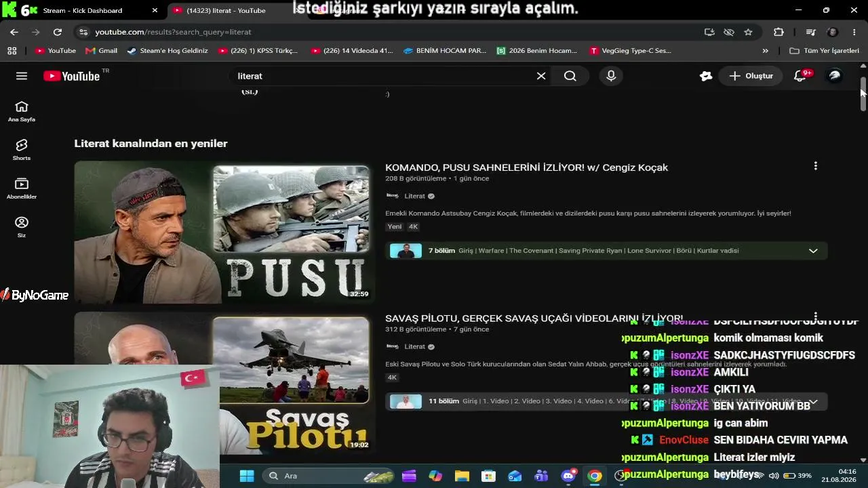Open 'KOMANDO, PUSU SAHNELERİNİ İZLİYOR!' video title
The height and width of the screenshot is (488, 868).
(526, 167)
